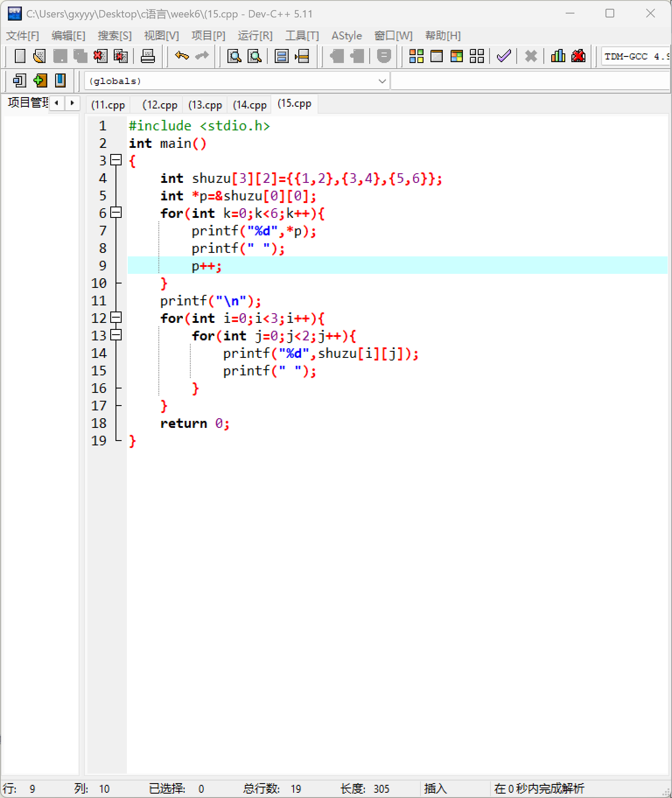
Task: Click the grayed-out indent toolbar icon
Action: click(337, 56)
